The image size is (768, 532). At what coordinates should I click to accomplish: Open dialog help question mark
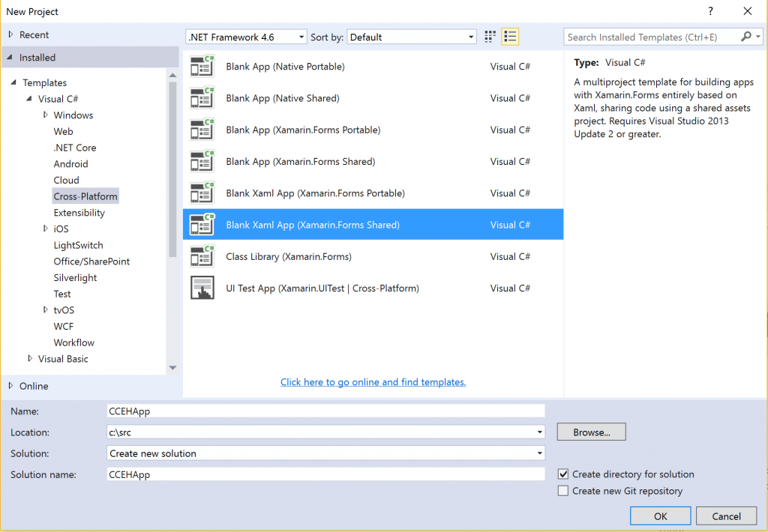[710, 11]
